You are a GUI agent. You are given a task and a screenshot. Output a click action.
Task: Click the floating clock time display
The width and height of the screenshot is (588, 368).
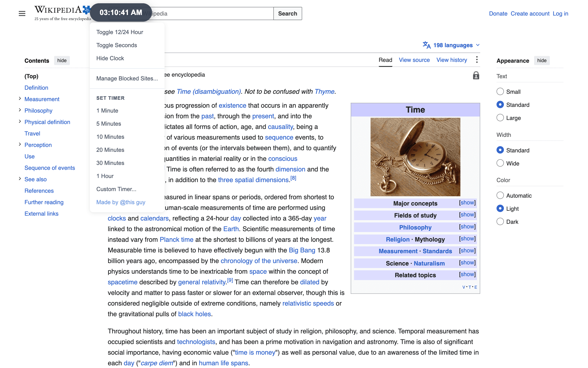(121, 13)
